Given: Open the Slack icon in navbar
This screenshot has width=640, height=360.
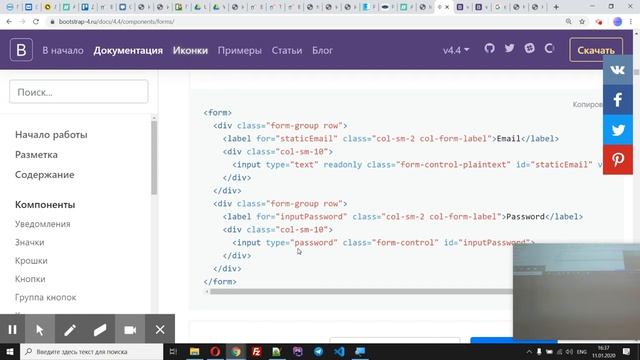Looking at the screenshot, I should (x=529, y=49).
